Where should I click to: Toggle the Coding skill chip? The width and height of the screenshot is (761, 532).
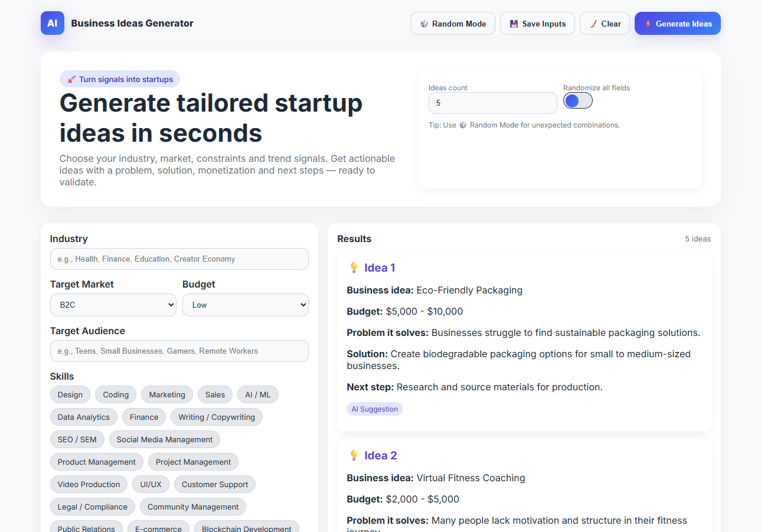point(116,395)
